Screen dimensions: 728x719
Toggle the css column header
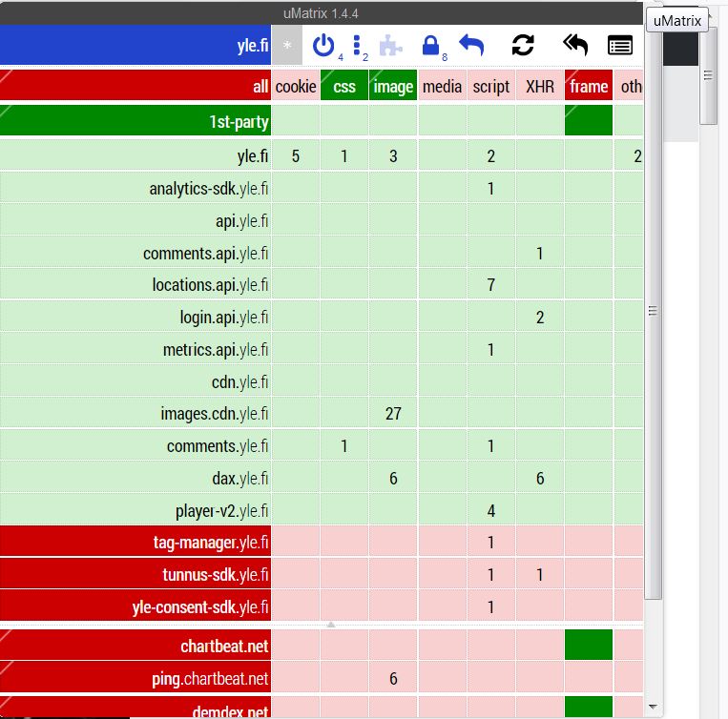[344, 86]
